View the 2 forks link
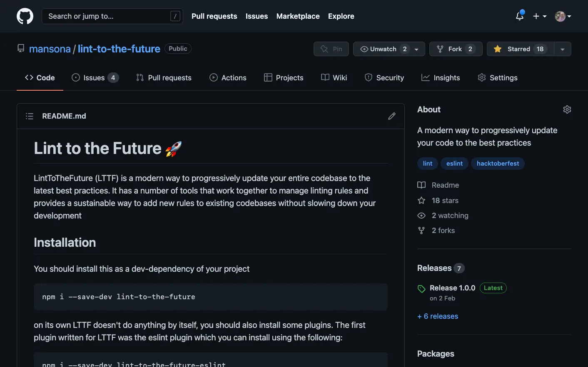Screen dimensions: 588x367 [x=436, y=231]
